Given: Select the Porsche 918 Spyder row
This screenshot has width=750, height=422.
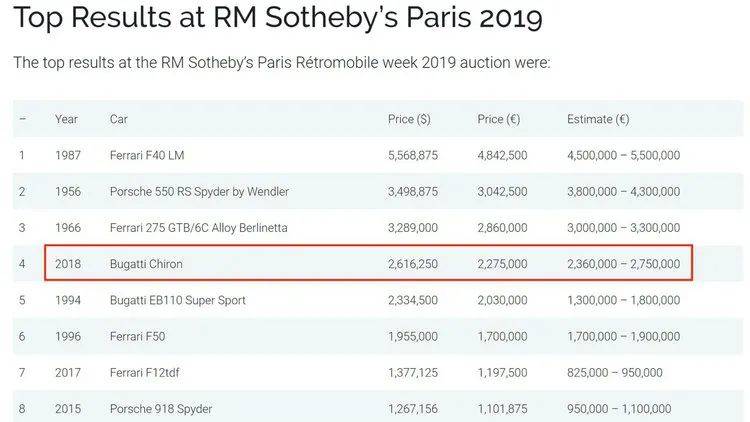Looking at the screenshot, I should 378,409.
